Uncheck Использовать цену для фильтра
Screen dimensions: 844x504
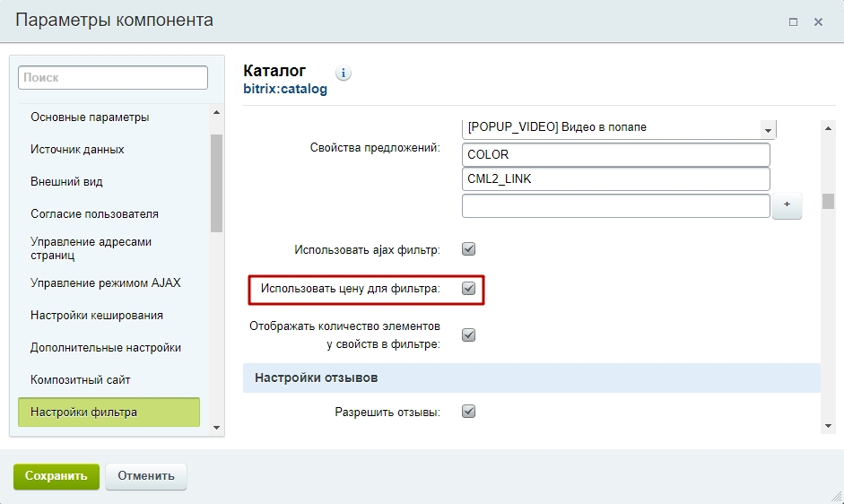point(468,289)
